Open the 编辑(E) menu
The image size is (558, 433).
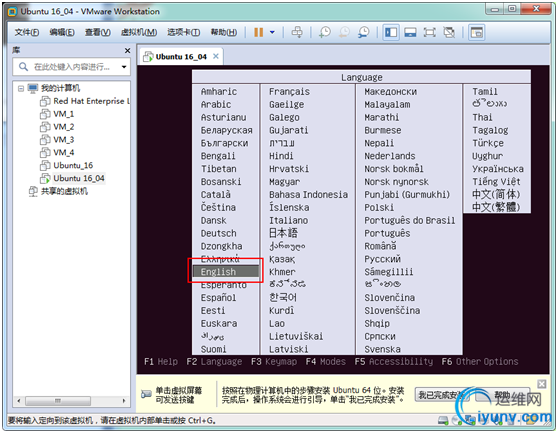[x=62, y=32]
